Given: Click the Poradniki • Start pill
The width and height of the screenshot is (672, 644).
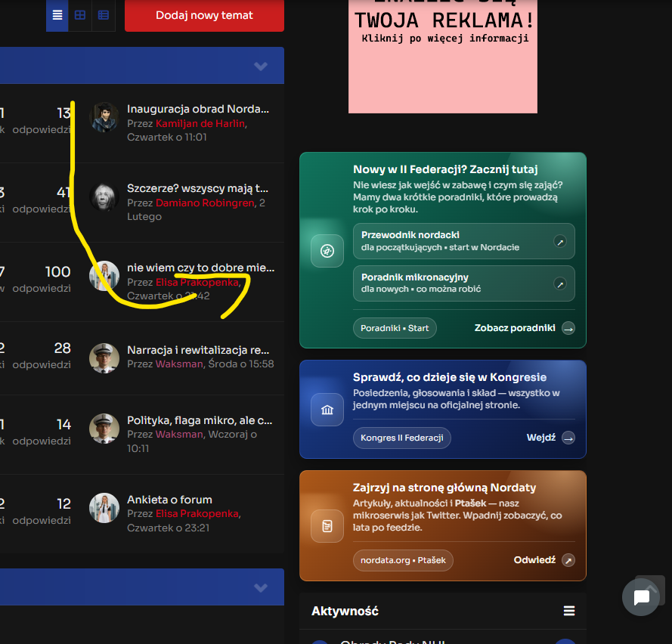Looking at the screenshot, I should click(x=395, y=328).
